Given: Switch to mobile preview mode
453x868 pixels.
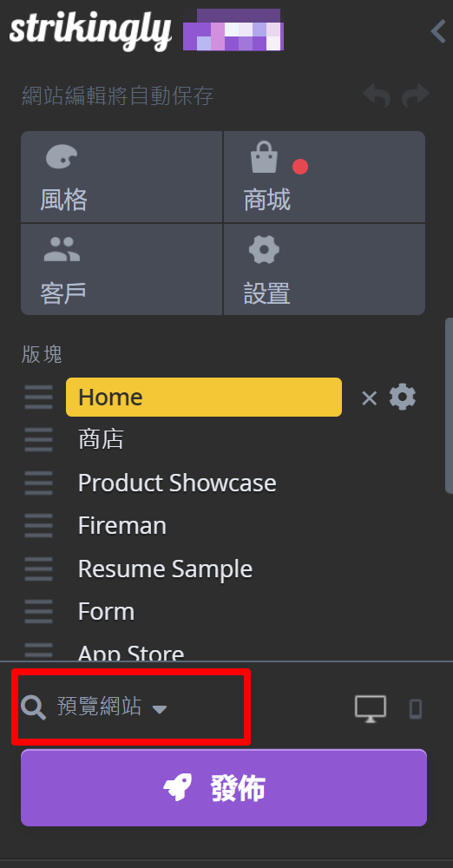Looking at the screenshot, I should click(x=416, y=708).
